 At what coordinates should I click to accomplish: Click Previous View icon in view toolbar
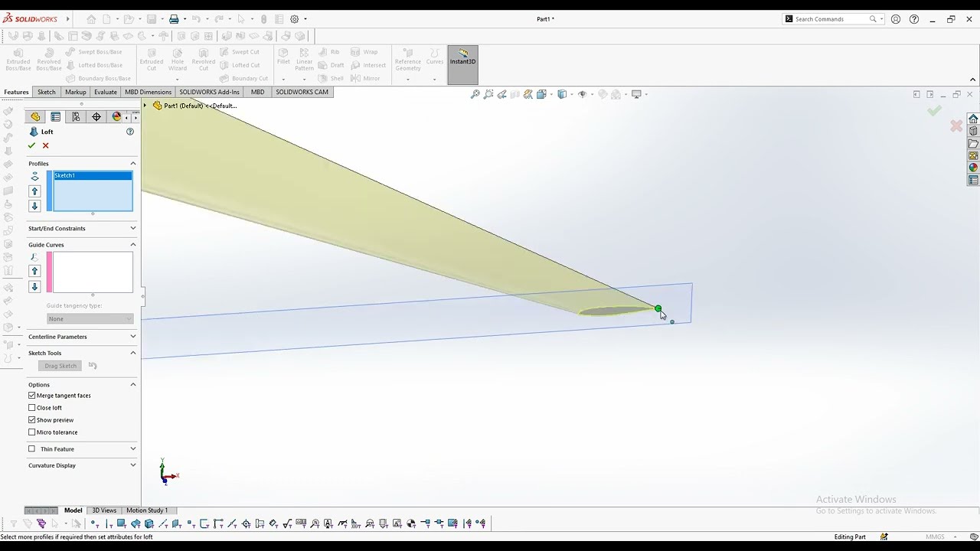(x=502, y=94)
